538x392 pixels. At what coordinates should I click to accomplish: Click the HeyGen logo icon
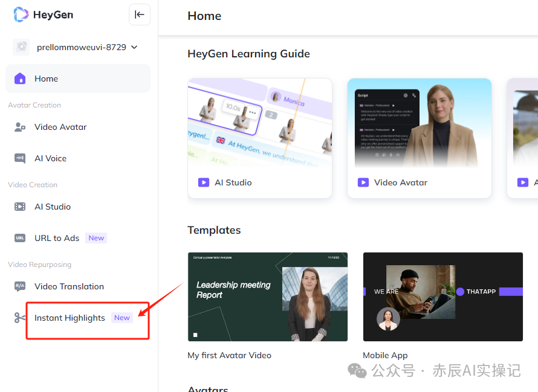[x=21, y=14]
